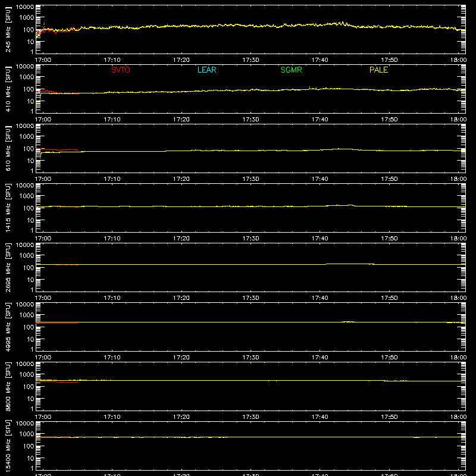
Task: Click 17:50 tick label under 410 MHz plot
Action: pos(389,120)
